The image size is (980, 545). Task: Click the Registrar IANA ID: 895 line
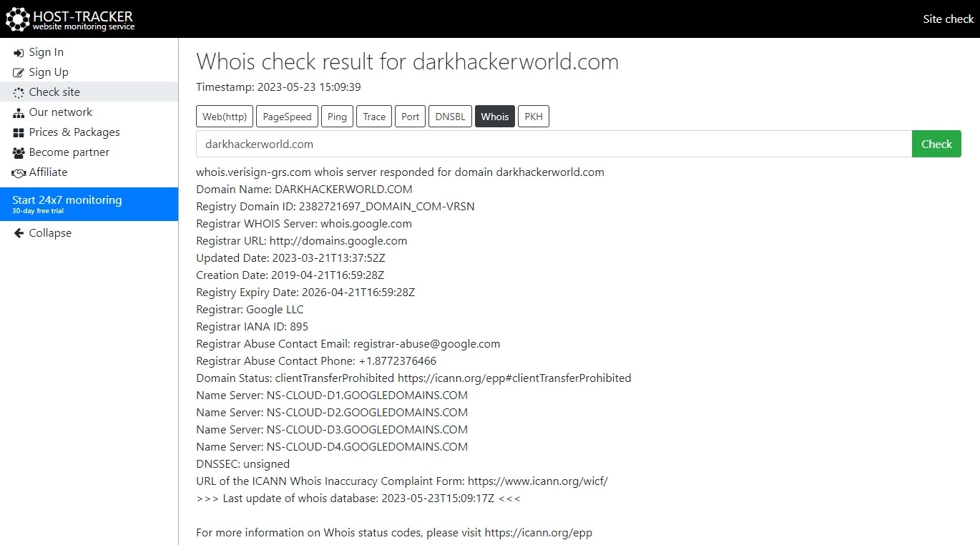coord(253,327)
